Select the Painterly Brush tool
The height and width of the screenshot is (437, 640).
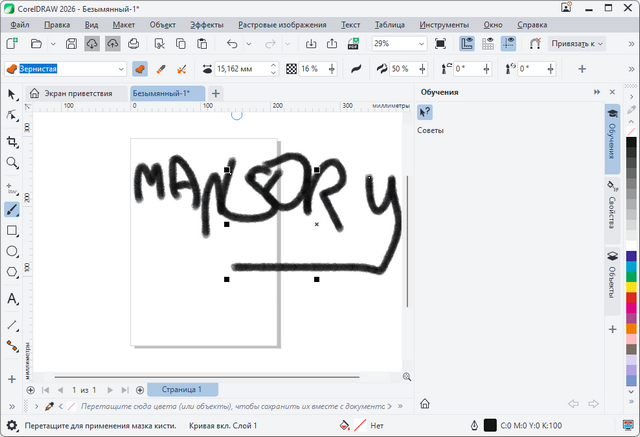pos(12,210)
